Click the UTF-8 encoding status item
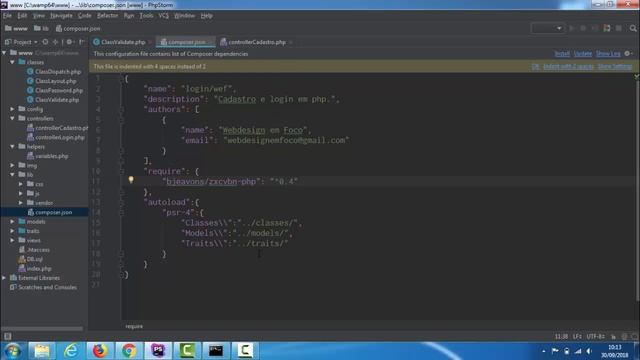Viewport: 640px width, 360px height. (596, 337)
